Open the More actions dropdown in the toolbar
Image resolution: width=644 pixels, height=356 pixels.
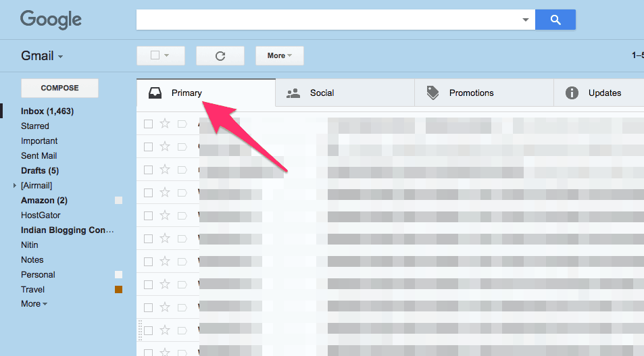tap(279, 56)
